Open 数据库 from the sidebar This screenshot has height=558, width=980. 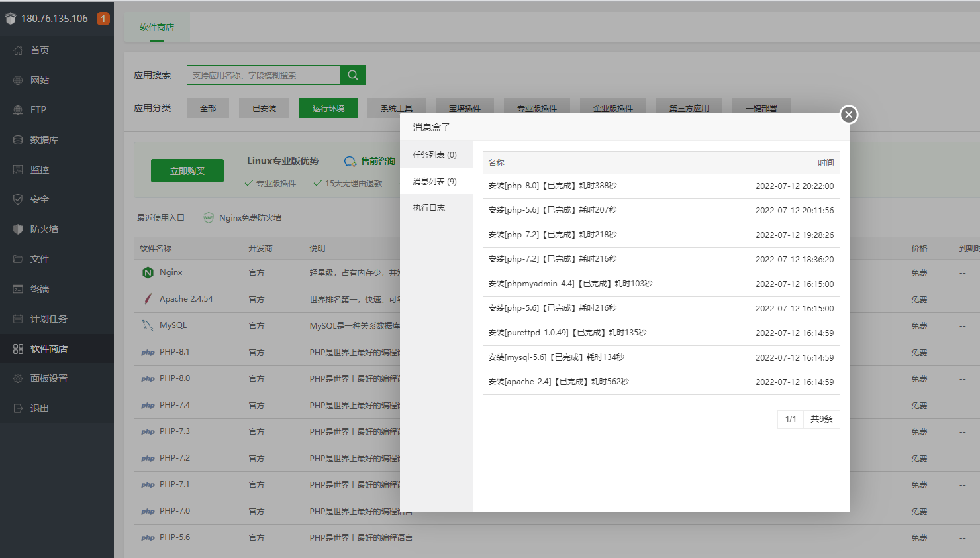57,140
